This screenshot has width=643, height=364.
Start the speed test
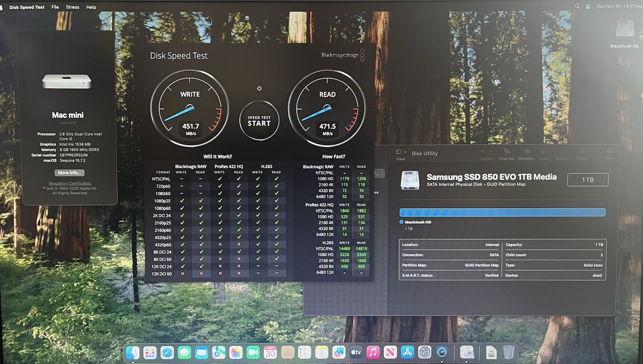[x=259, y=121]
